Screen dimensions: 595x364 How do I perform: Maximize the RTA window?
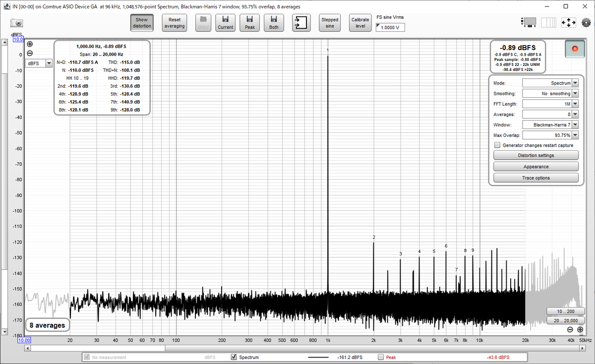566,6
